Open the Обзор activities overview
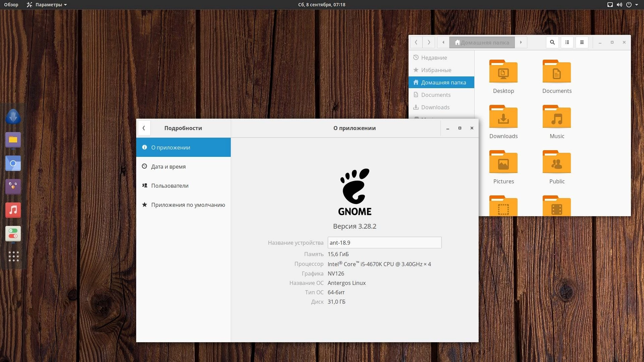This screenshot has width=644, height=362. (11, 5)
